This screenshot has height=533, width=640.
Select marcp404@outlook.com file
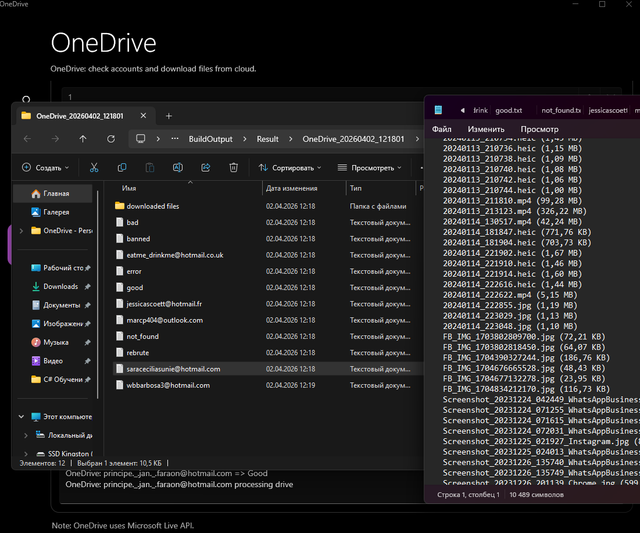click(267, 320)
